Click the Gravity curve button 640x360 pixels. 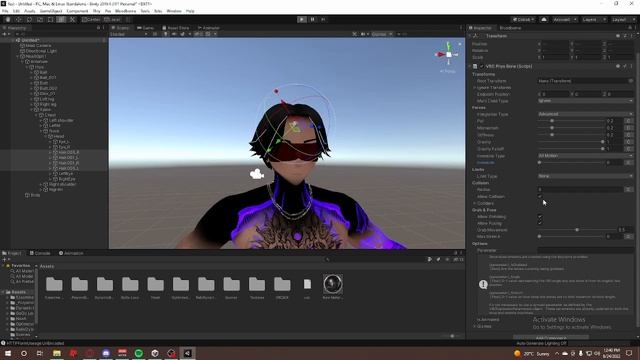pos(629,142)
